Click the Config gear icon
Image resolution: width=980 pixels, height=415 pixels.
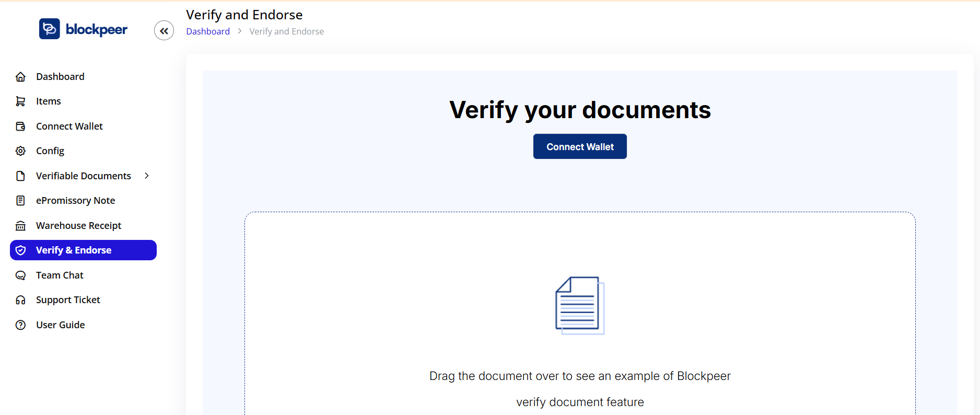point(20,151)
